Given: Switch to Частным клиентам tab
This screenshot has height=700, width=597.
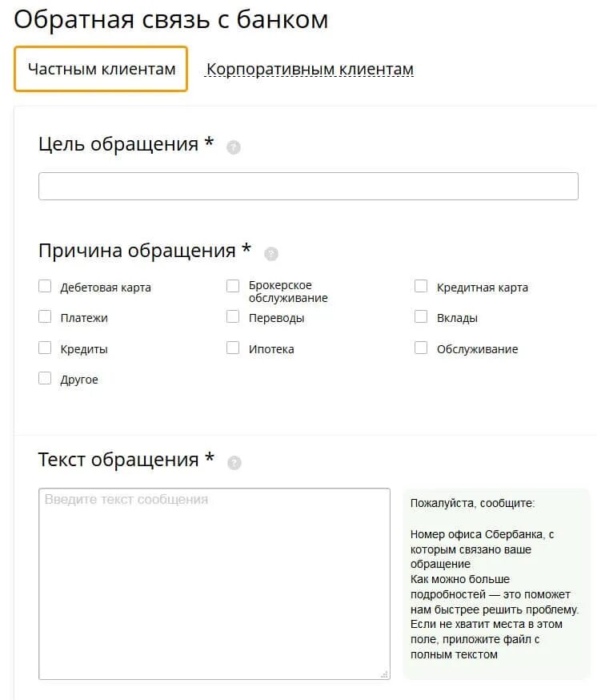Looking at the screenshot, I should click(101, 69).
